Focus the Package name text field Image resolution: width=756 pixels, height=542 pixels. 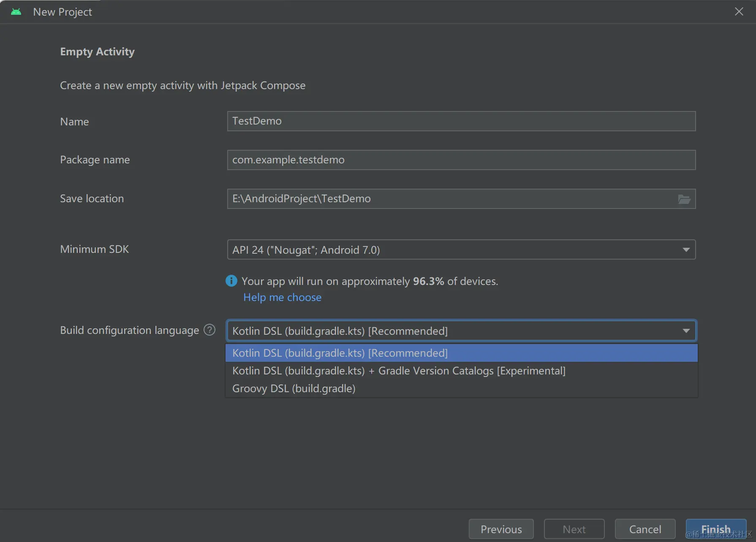[460, 160]
